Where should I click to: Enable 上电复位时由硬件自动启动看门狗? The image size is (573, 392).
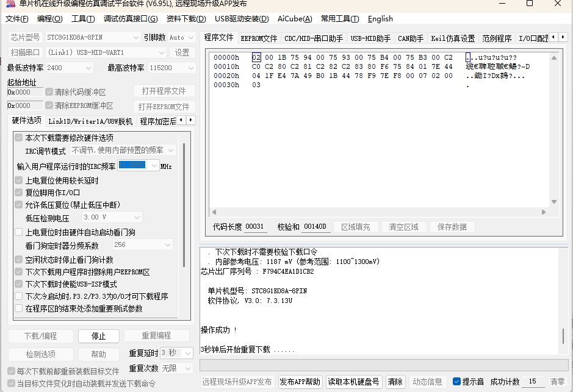point(19,232)
